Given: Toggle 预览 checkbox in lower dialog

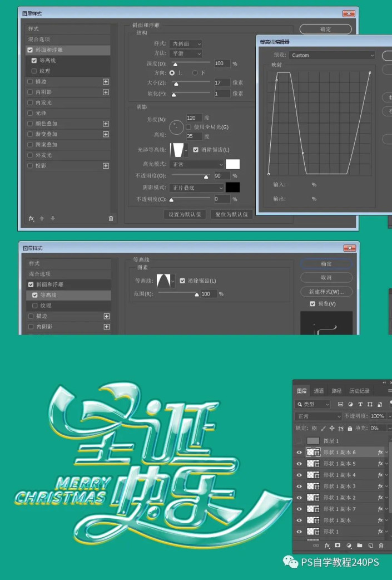Looking at the screenshot, I should click(312, 304).
